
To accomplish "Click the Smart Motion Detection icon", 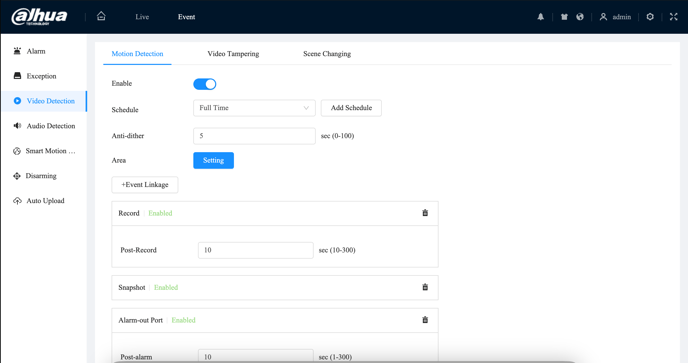I will click(17, 151).
